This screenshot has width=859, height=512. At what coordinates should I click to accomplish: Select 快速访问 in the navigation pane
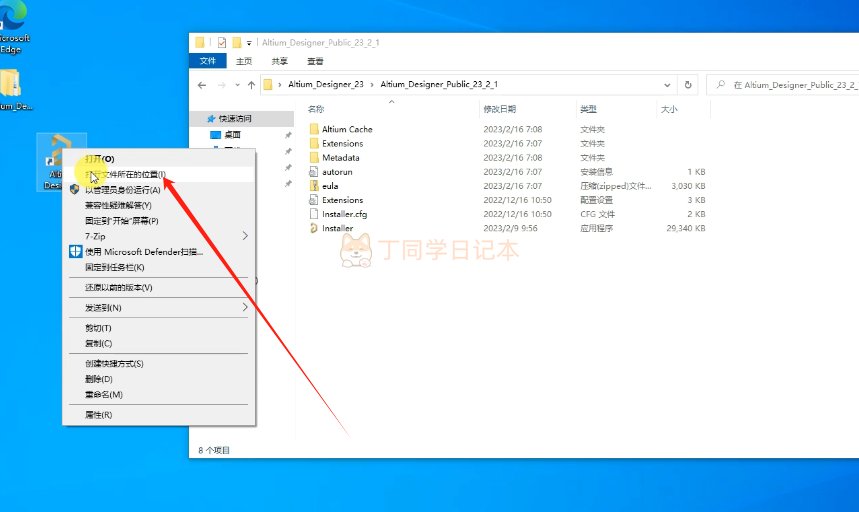pos(235,118)
